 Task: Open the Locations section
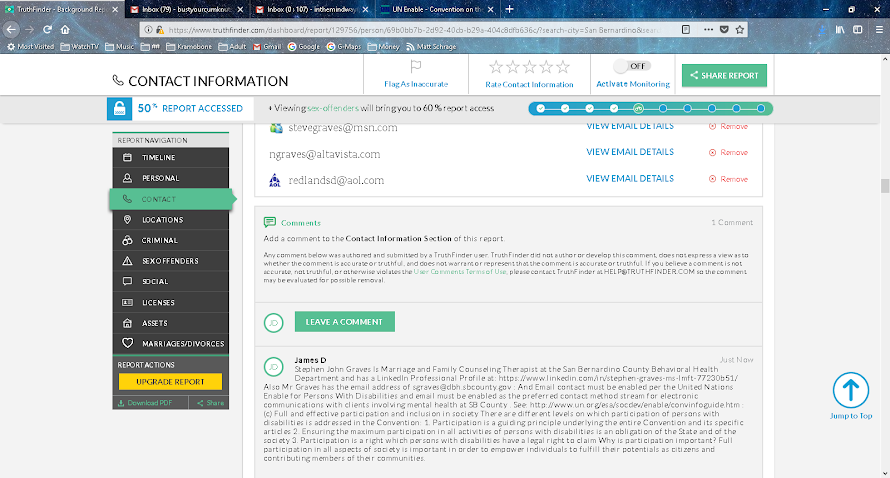point(171,220)
